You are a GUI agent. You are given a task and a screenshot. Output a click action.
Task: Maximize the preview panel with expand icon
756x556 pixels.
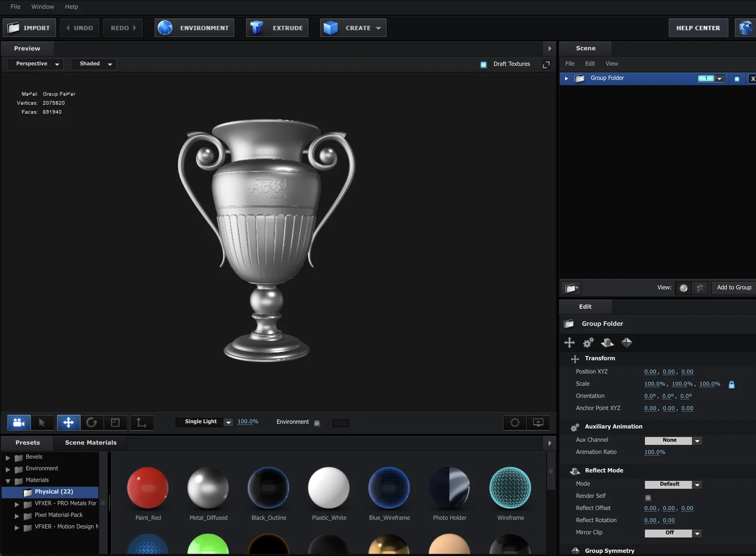point(546,64)
